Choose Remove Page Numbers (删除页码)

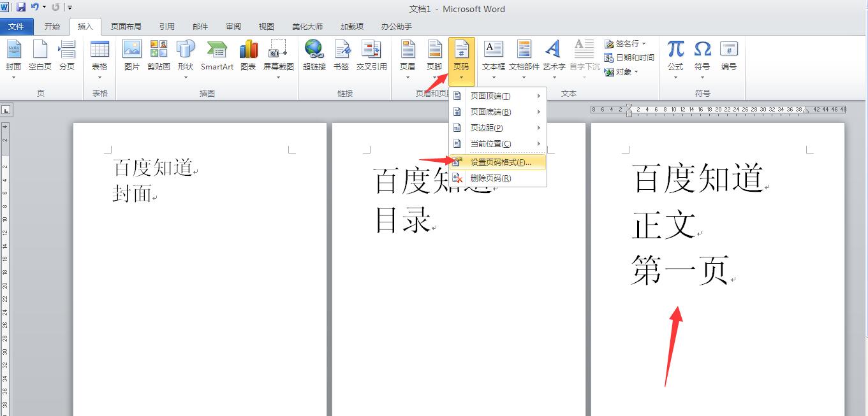[x=497, y=178]
